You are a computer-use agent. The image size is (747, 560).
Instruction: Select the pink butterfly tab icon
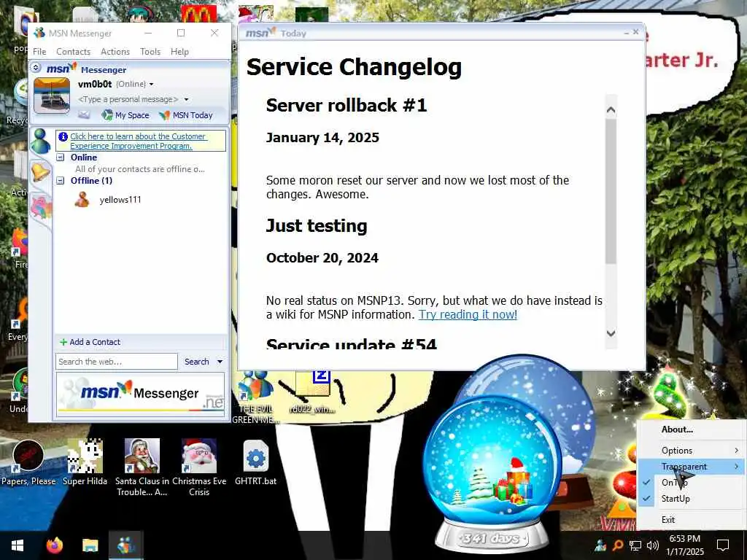tap(41, 207)
